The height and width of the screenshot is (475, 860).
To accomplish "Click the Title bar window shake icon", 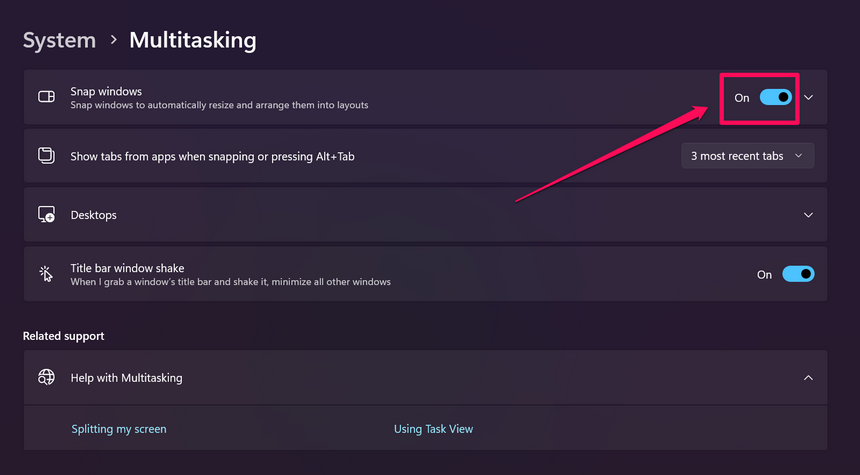I will pos(46,274).
